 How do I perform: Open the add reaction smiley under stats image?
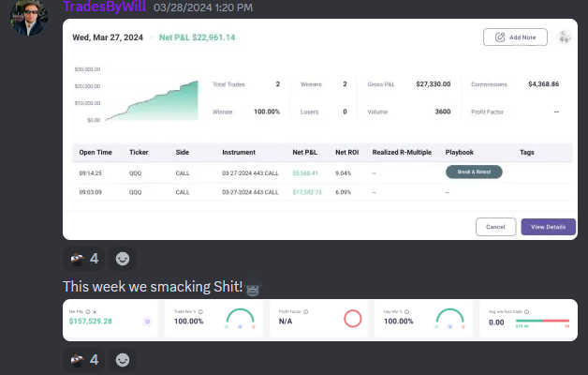pos(123,359)
